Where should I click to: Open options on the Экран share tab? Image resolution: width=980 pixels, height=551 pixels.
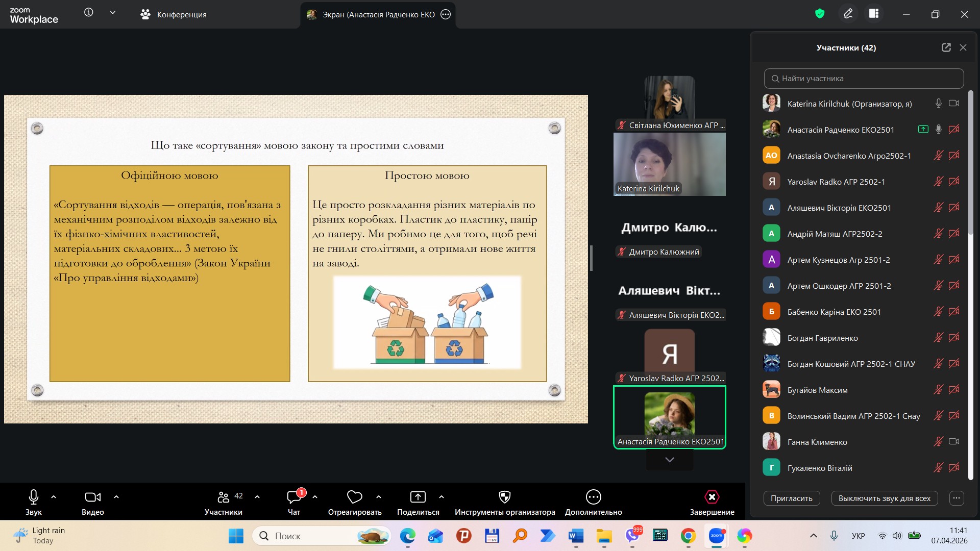(x=446, y=14)
